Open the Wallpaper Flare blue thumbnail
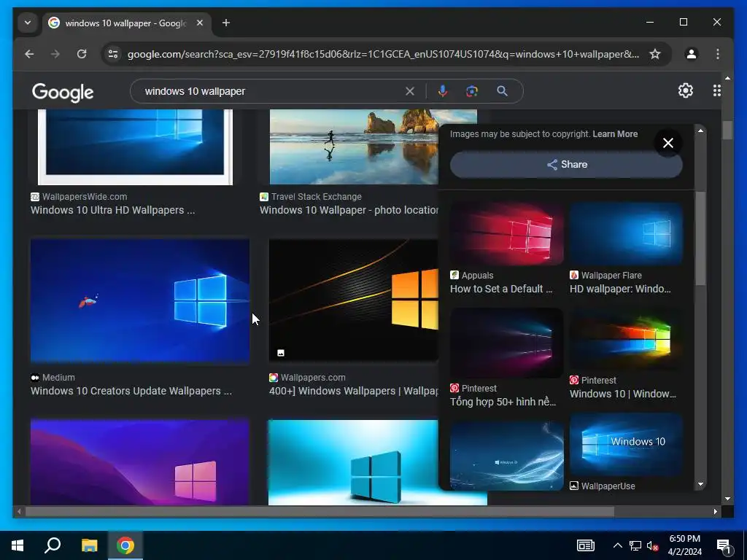Screen dimensions: 747x560 point(626,234)
